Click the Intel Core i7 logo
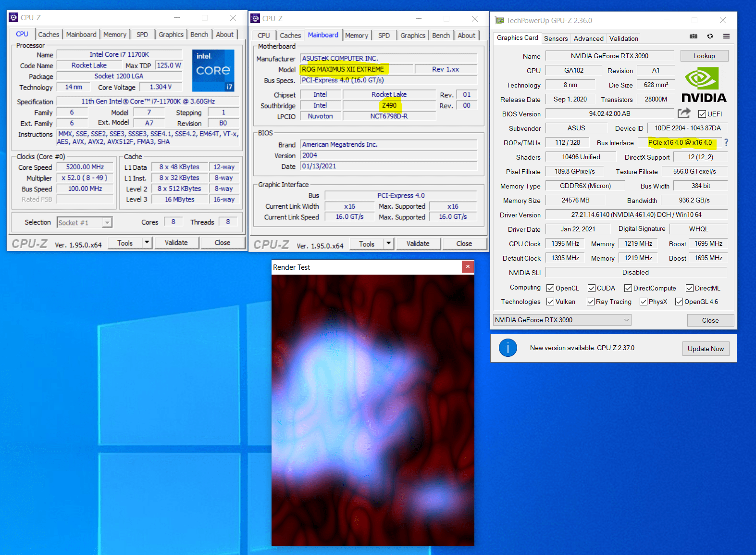 point(213,70)
